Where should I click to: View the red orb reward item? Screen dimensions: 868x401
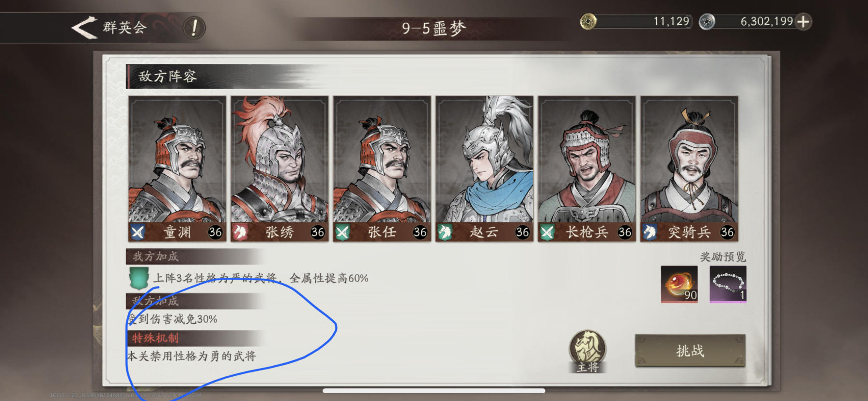click(x=679, y=284)
